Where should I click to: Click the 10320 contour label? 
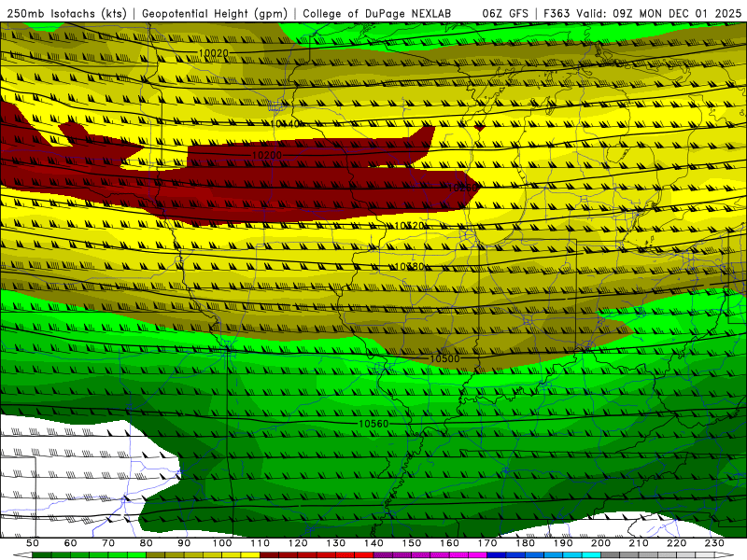point(410,225)
